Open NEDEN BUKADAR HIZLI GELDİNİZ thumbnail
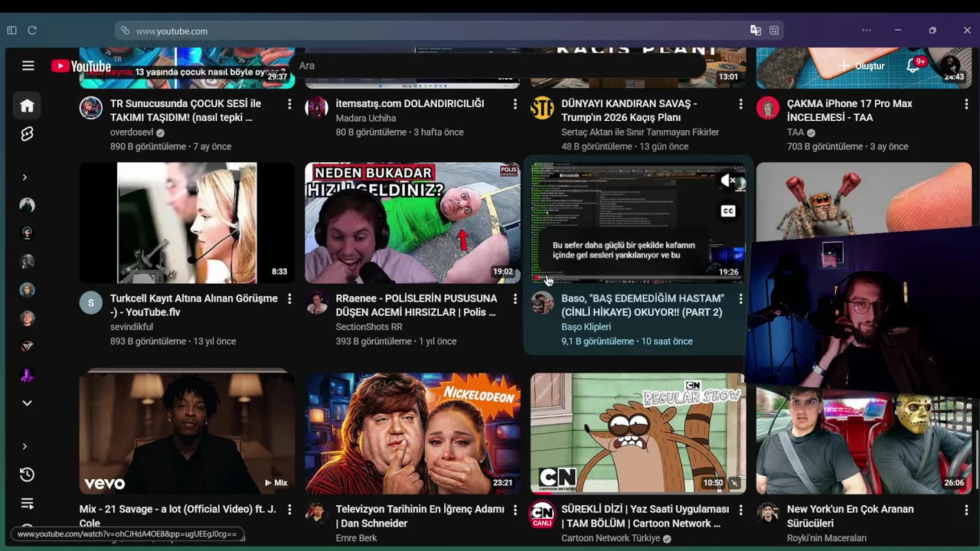Image resolution: width=980 pixels, height=551 pixels. pyautogui.click(x=413, y=223)
